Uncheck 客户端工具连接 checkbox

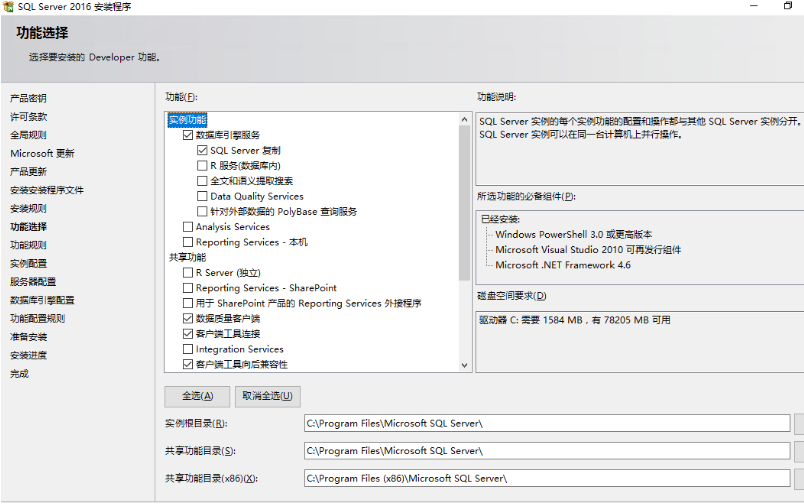pyautogui.click(x=188, y=334)
